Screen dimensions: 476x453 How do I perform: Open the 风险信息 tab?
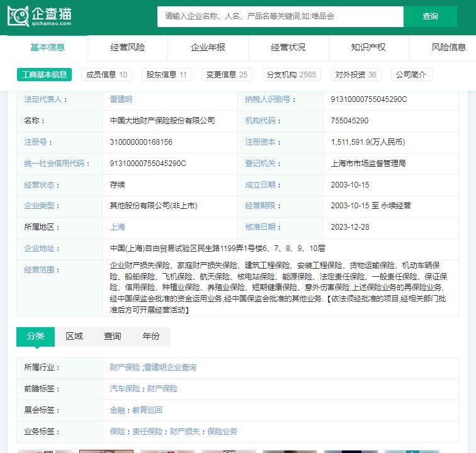coord(448,47)
